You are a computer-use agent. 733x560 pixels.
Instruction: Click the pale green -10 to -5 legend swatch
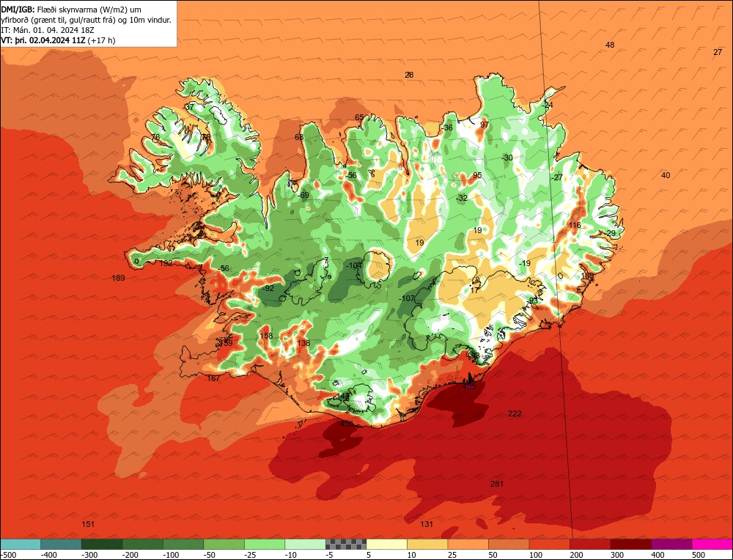[x=305, y=544]
